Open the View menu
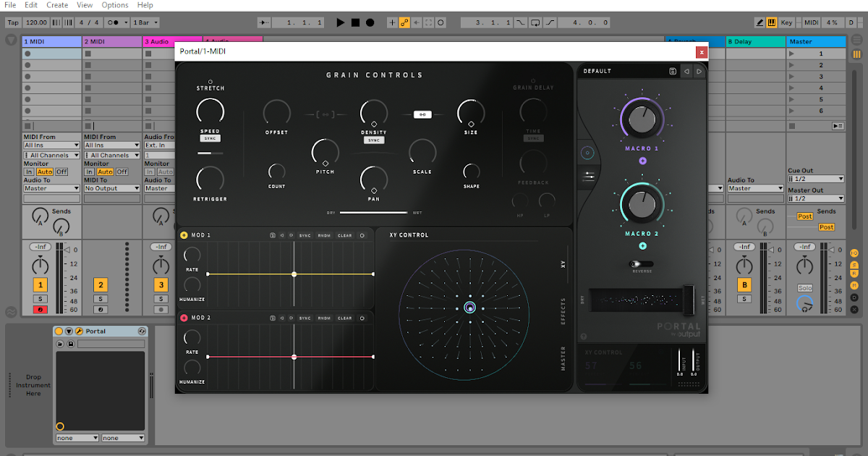 tap(85, 5)
